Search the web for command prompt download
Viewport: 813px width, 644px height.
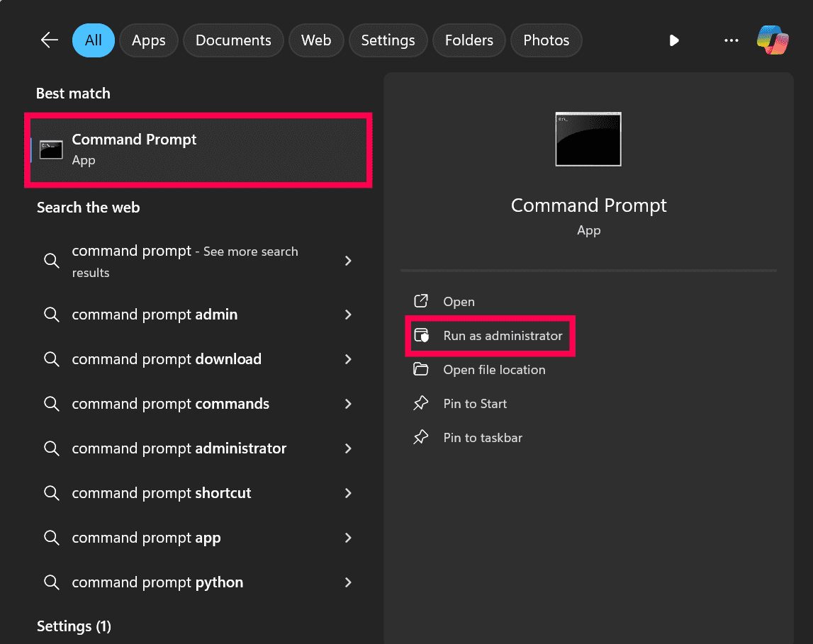167,359
